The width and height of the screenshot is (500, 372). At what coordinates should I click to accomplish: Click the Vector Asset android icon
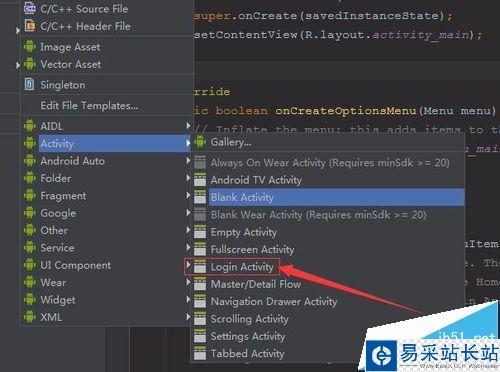pyautogui.click(x=30, y=64)
